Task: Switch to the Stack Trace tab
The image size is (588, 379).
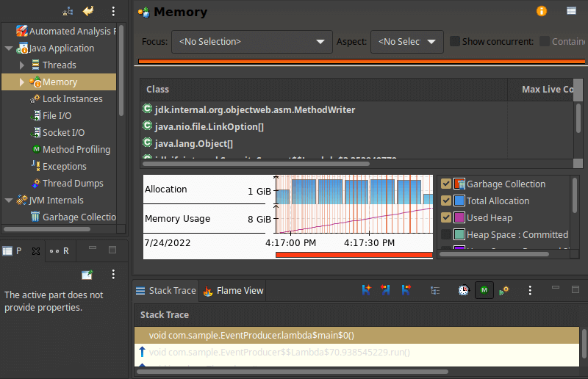Action: [x=166, y=291]
